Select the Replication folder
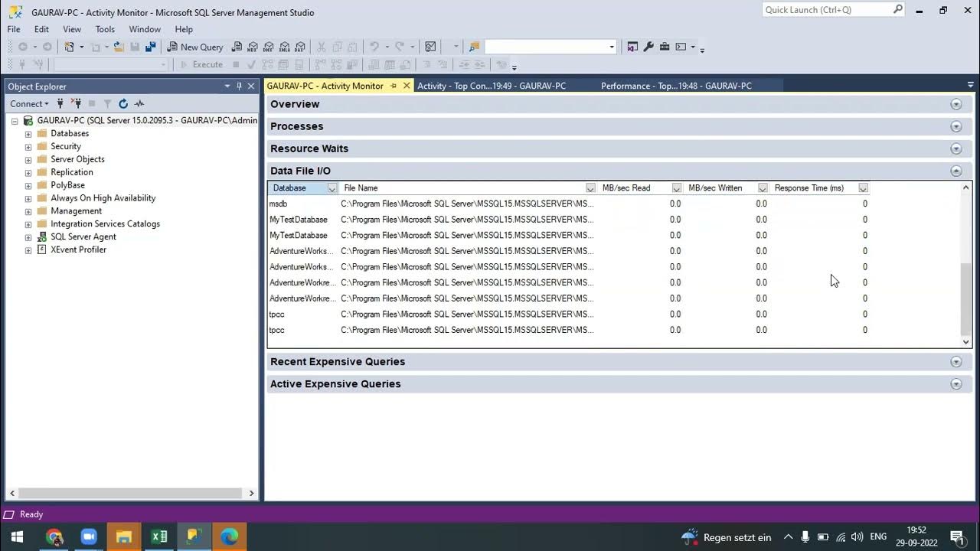The height and width of the screenshot is (551, 980). click(71, 172)
